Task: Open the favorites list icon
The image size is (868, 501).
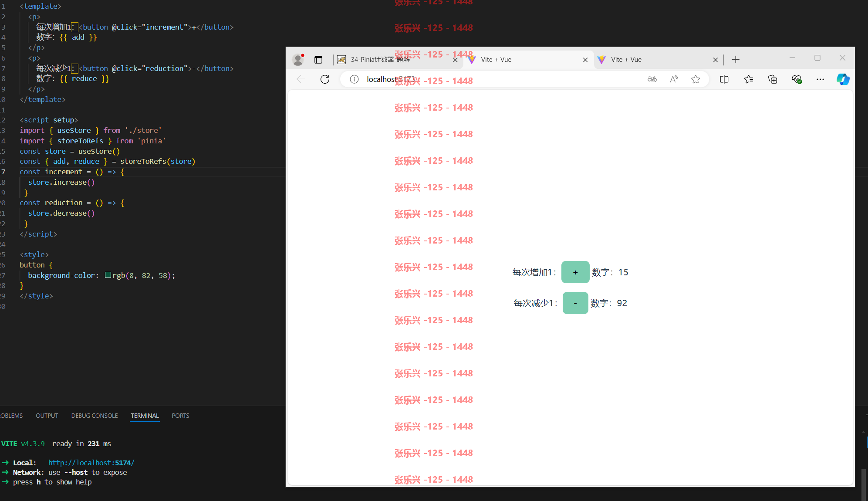Action: (x=749, y=79)
